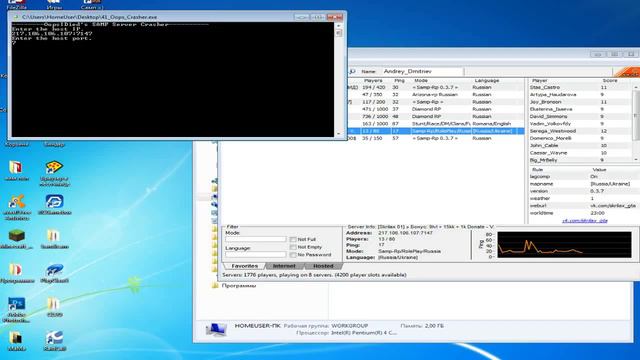Click the Rule column header
Screen dimensions: 640x360
tap(538, 170)
